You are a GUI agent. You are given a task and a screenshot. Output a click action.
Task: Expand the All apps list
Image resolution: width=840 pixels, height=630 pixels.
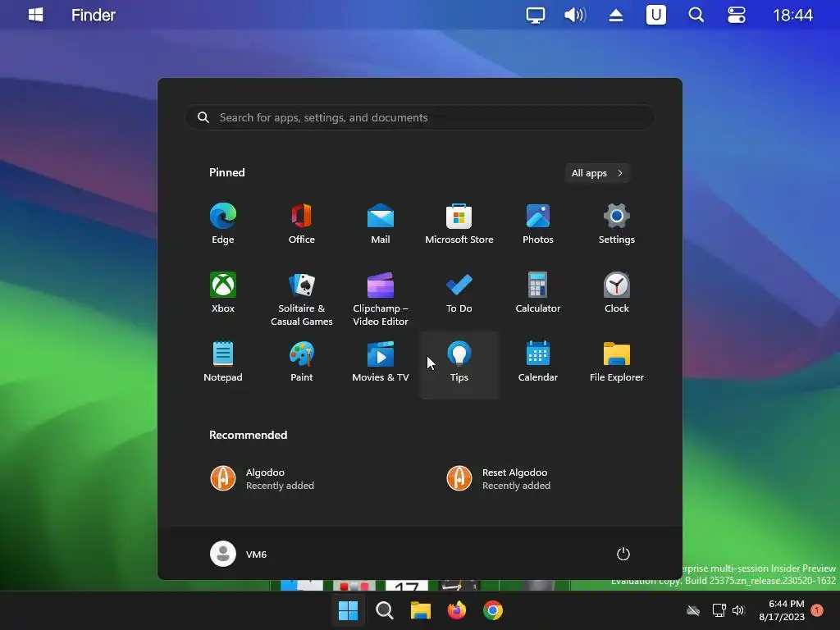click(597, 173)
